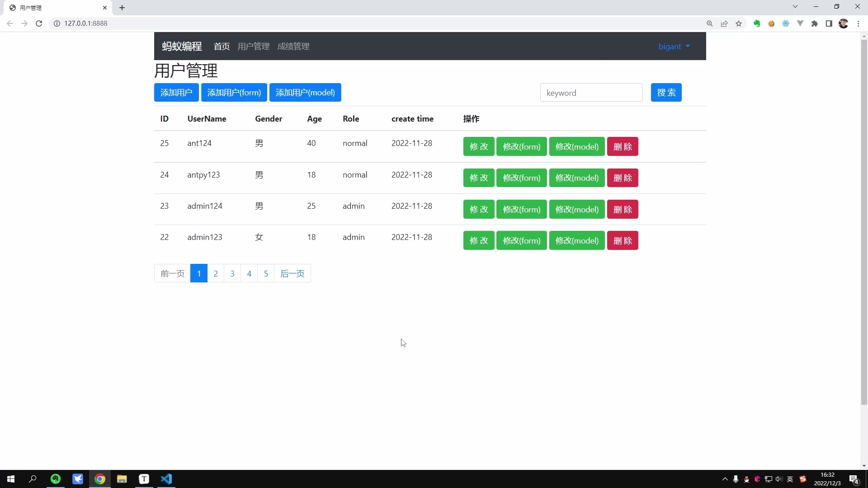Open Chrome's three-dot menu
The image size is (868, 488).
pyautogui.click(x=858, y=23)
